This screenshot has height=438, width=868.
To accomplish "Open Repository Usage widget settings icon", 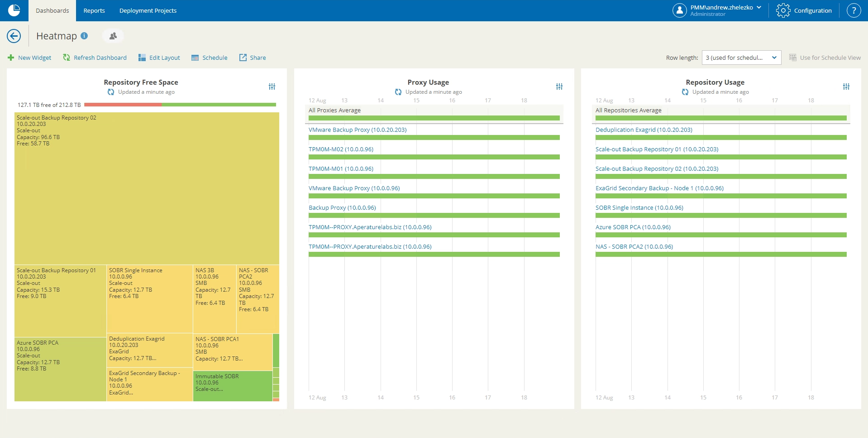I will coord(846,87).
